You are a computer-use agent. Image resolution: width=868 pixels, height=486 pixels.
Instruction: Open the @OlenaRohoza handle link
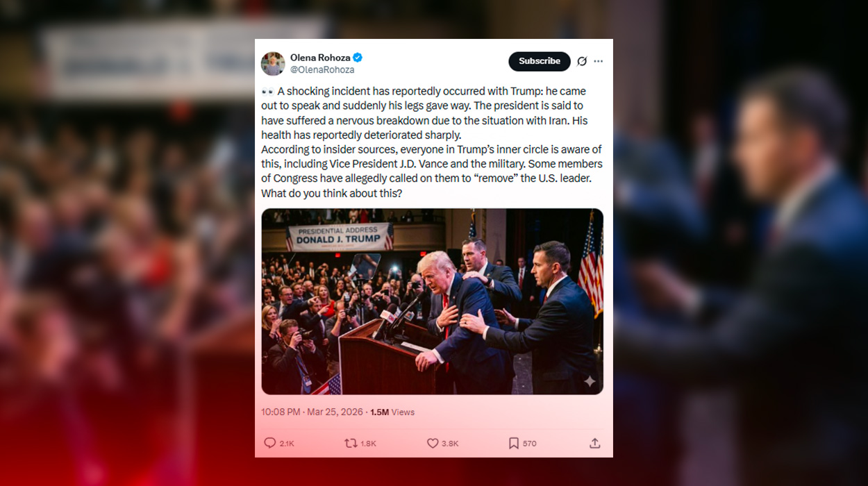click(322, 69)
